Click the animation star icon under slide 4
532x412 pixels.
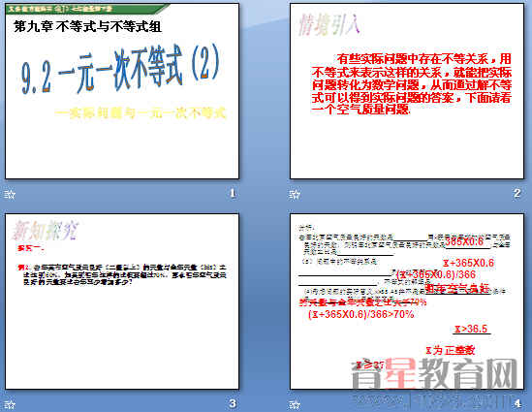click(x=295, y=404)
